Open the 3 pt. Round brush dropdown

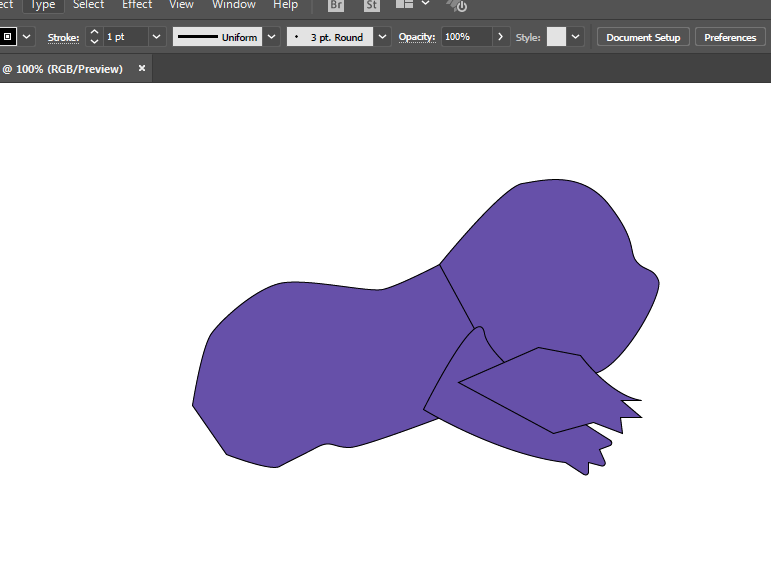(x=382, y=37)
